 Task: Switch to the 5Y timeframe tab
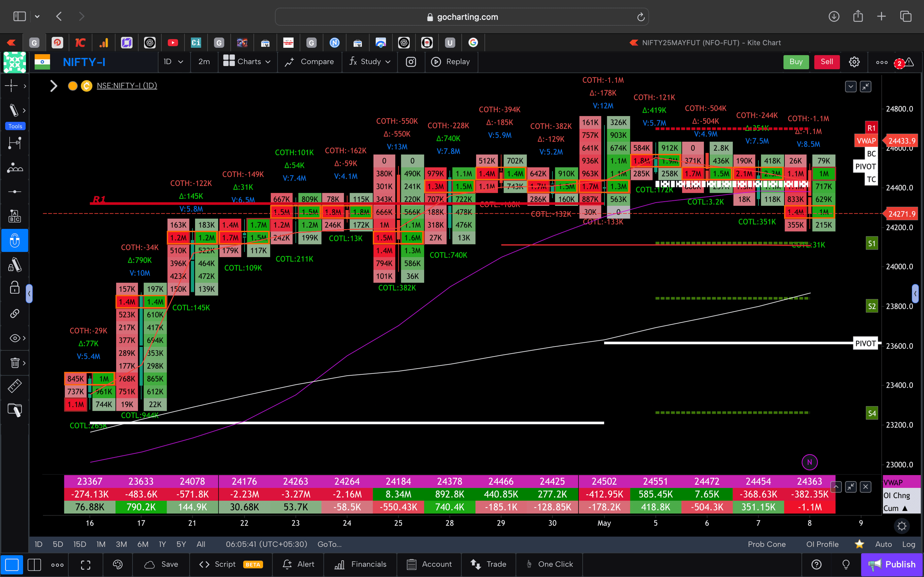pos(181,544)
